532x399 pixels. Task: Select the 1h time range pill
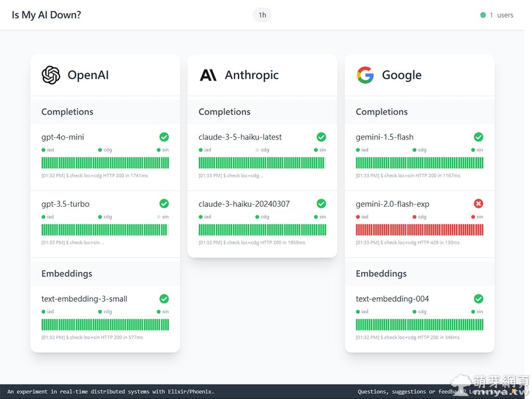click(x=262, y=15)
